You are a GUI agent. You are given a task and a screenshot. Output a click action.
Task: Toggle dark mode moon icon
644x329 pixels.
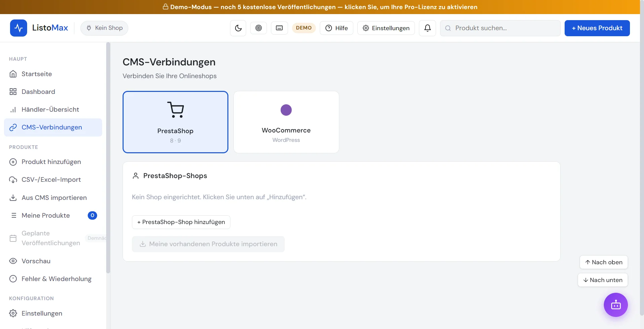coord(238,28)
